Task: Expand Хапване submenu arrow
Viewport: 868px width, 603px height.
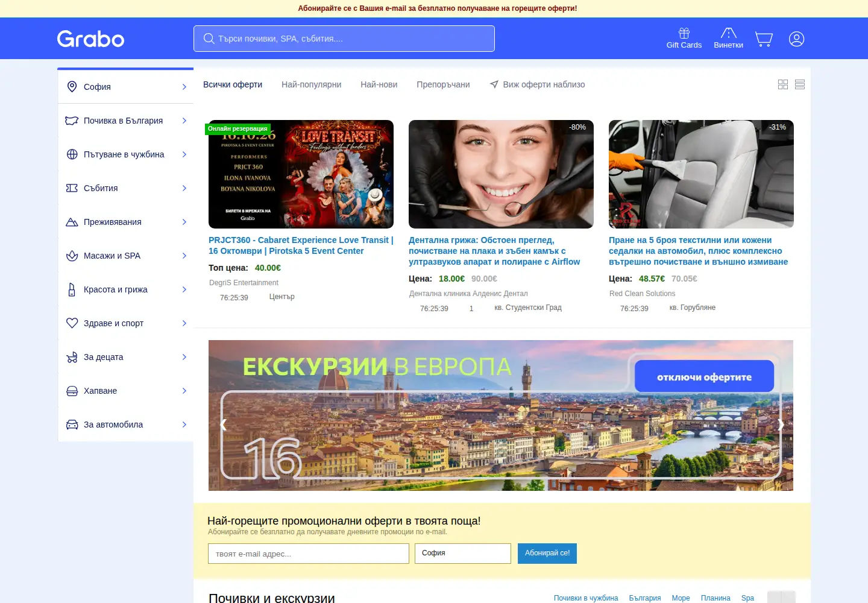Action: [184, 391]
